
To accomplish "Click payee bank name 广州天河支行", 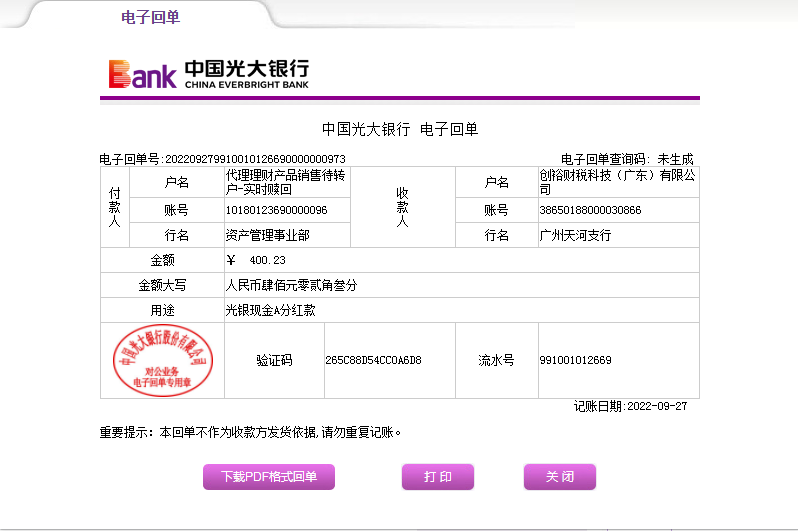I will (575, 236).
